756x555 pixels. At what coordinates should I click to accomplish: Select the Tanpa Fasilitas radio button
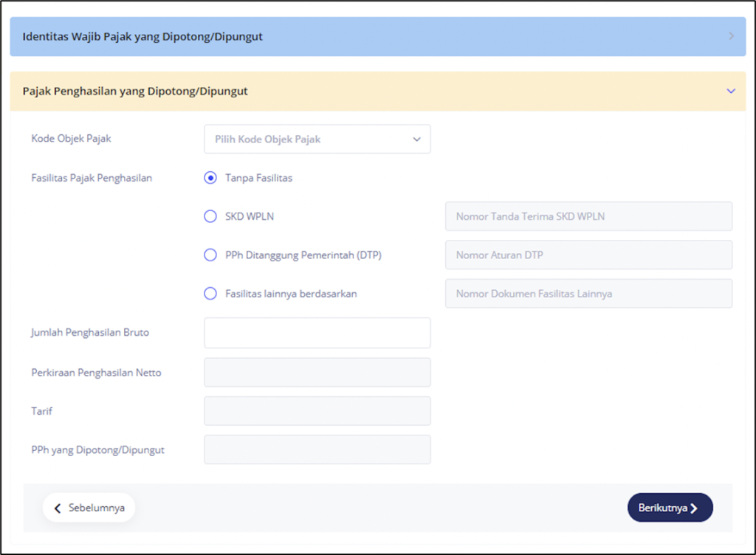[x=210, y=178]
